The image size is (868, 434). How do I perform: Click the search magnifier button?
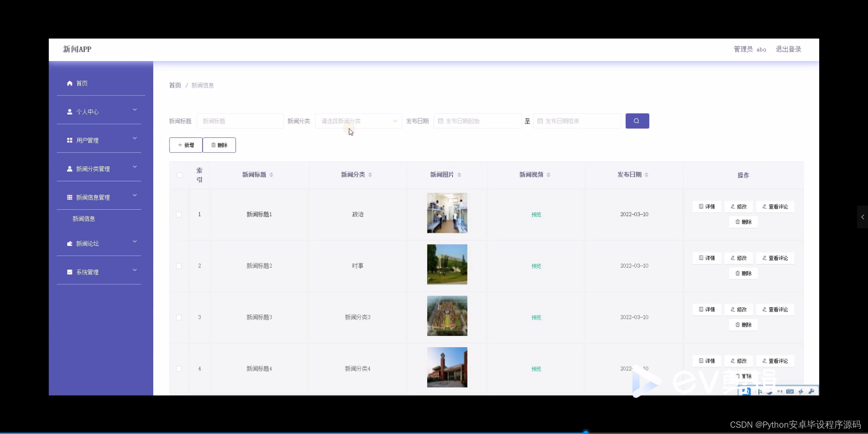pos(637,121)
